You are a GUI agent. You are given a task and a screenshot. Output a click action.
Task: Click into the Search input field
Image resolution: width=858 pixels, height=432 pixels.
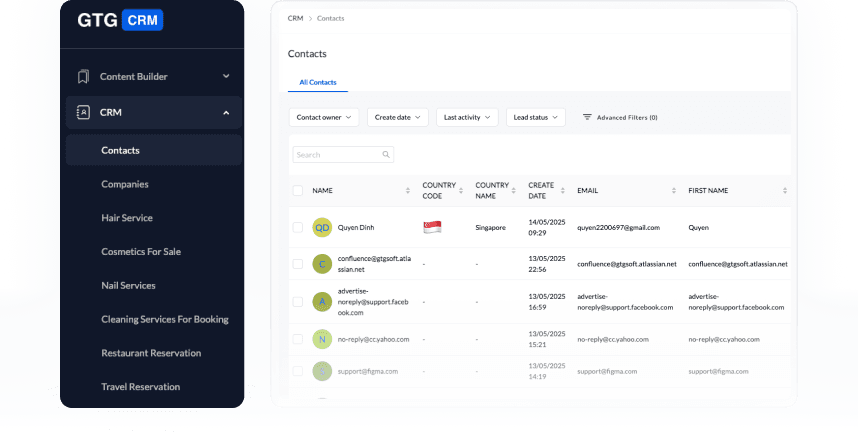343,155
